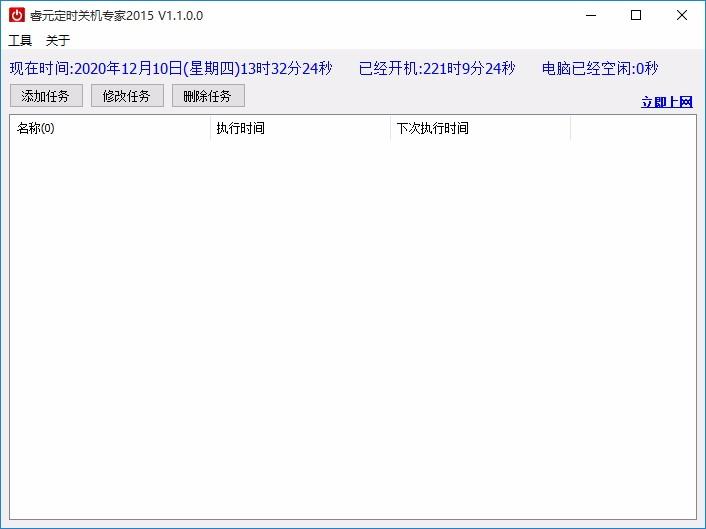
Task: Click the 已经开机 uptime label
Action: (x=437, y=69)
